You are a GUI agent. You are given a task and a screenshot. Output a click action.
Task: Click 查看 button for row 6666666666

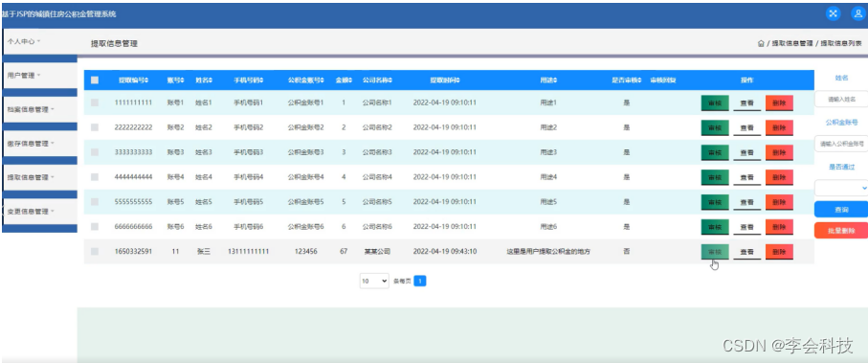(x=746, y=227)
